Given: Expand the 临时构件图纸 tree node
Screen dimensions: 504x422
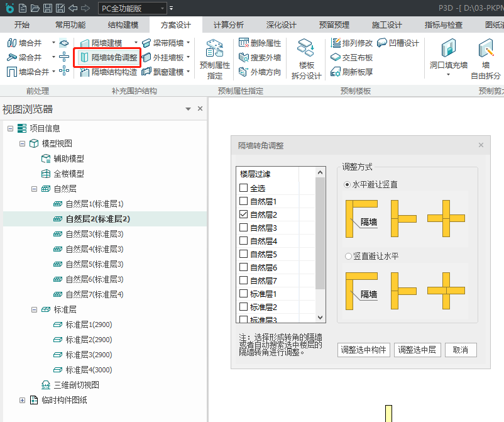Looking at the screenshot, I should coord(23,400).
